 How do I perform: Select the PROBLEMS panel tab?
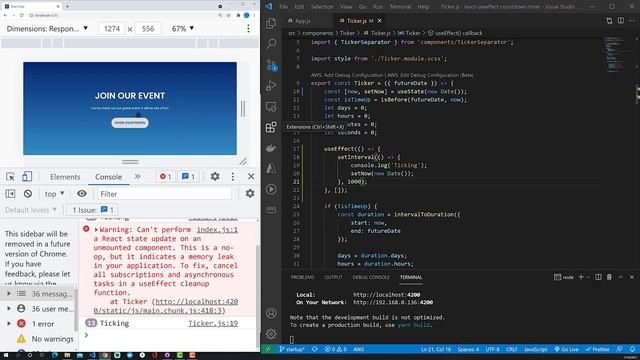click(x=302, y=277)
